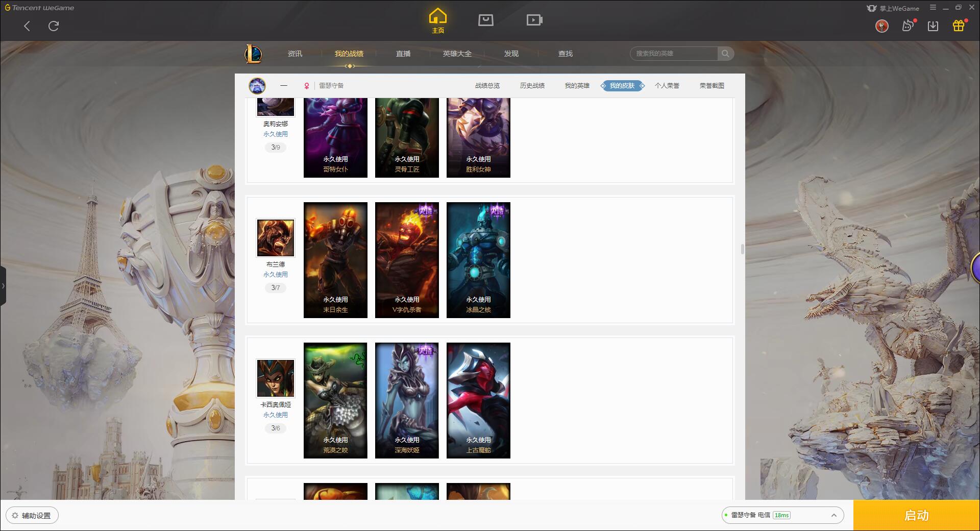Click the 3/6 skin count badge
980x531 pixels.
[x=276, y=428]
